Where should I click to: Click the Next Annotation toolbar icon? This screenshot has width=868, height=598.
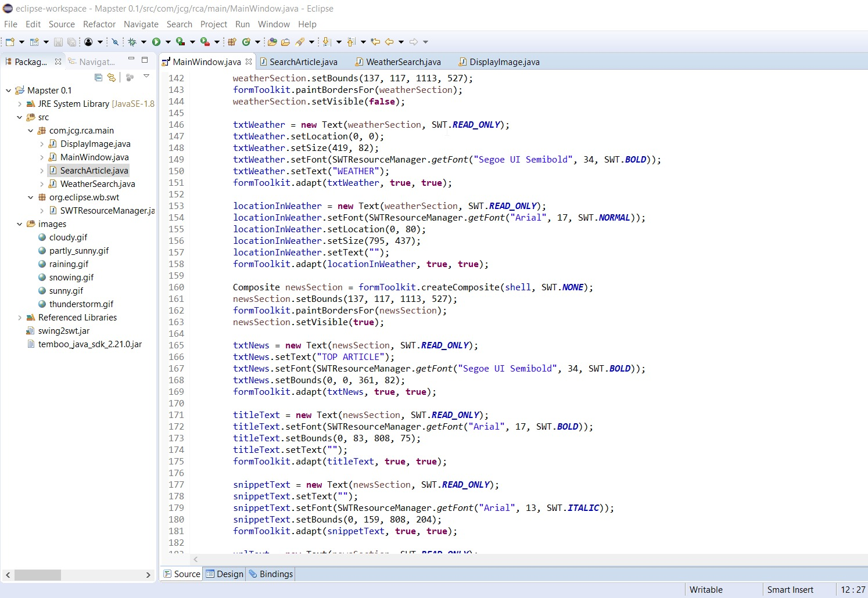[x=327, y=42]
